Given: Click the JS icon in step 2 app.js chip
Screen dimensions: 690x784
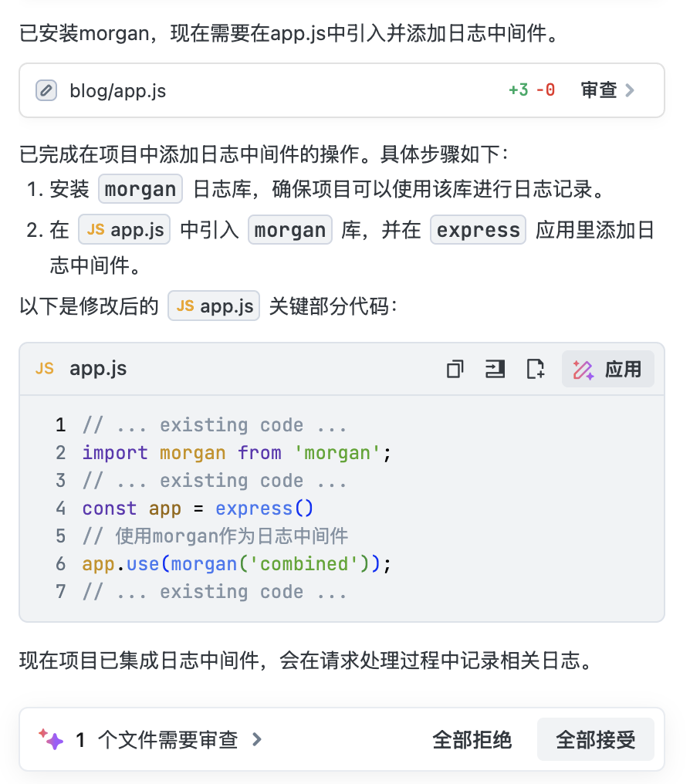Looking at the screenshot, I should tap(96, 230).
